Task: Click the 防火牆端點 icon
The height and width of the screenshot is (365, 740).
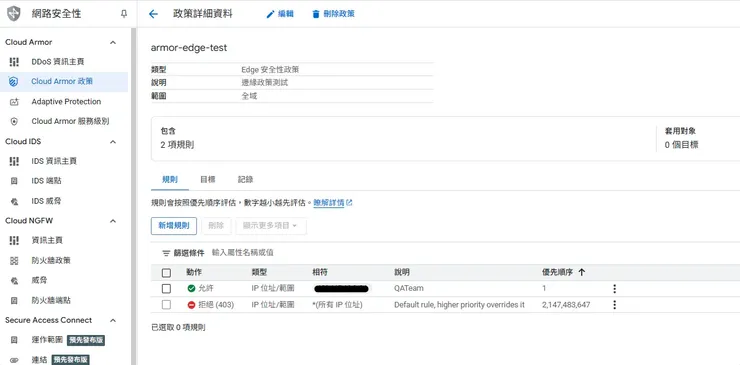Action: coord(14,300)
